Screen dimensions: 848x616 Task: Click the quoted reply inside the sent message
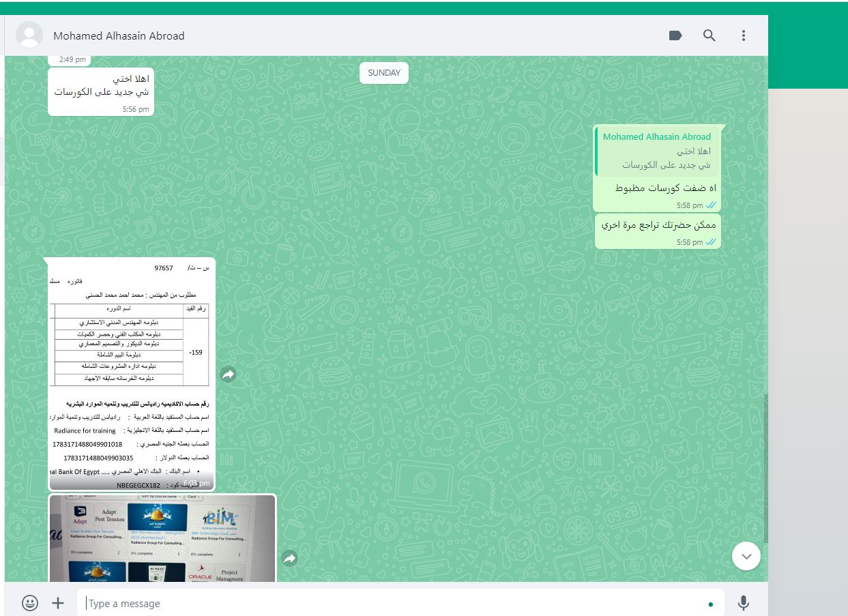pyautogui.click(x=657, y=151)
